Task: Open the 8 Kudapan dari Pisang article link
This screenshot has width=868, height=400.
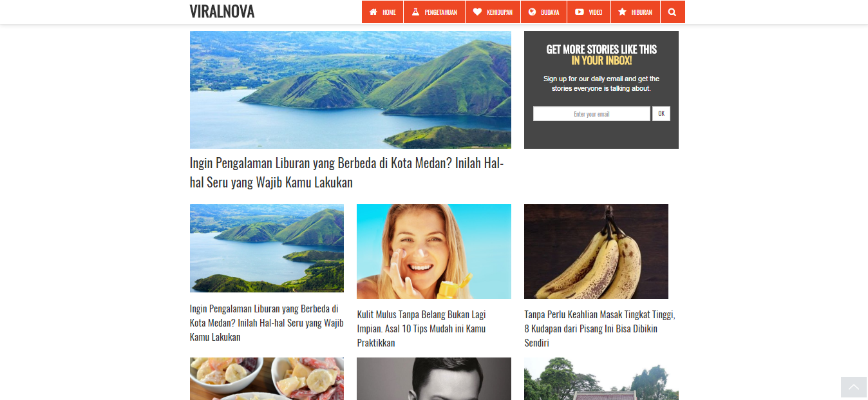Action: (599, 329)
